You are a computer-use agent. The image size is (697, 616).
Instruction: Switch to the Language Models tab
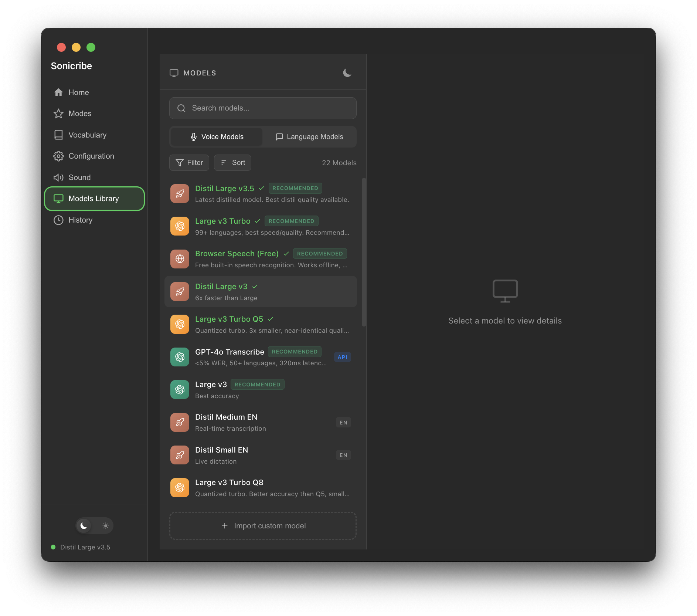click(x=309, y=137)
